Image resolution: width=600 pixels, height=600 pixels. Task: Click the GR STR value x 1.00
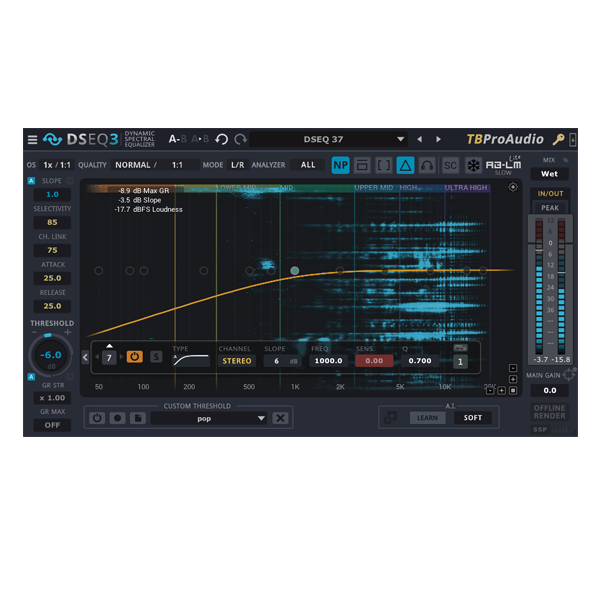pos(52,398)
